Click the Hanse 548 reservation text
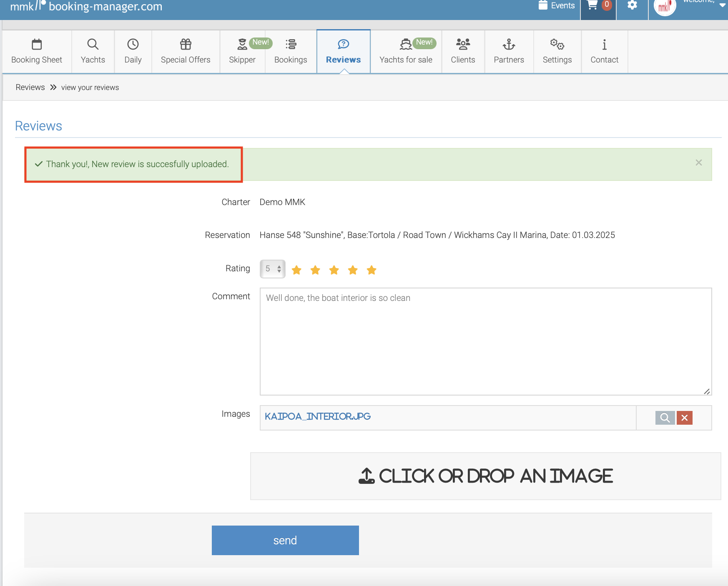This screenshot has width=728, height=586. (x=437, y=235)
